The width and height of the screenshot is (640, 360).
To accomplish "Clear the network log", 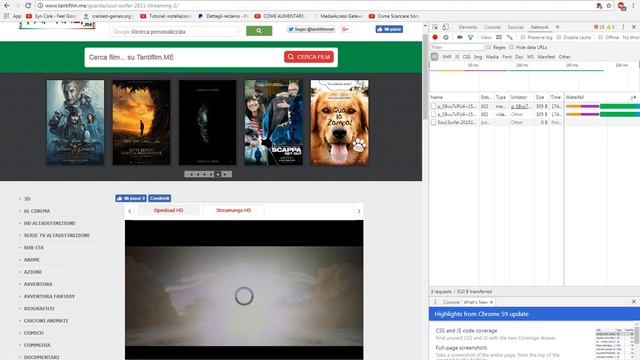I will pos(446,37).
